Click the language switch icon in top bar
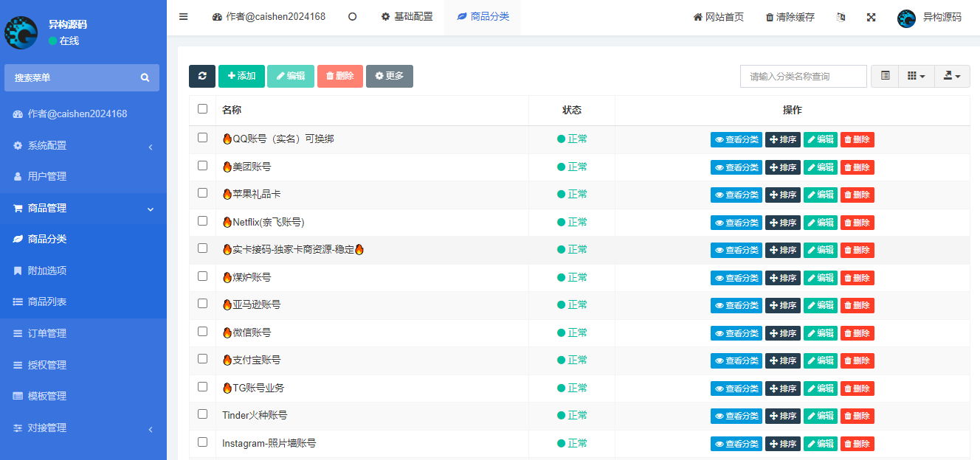The image size is (980, 460). pos(841,16)
